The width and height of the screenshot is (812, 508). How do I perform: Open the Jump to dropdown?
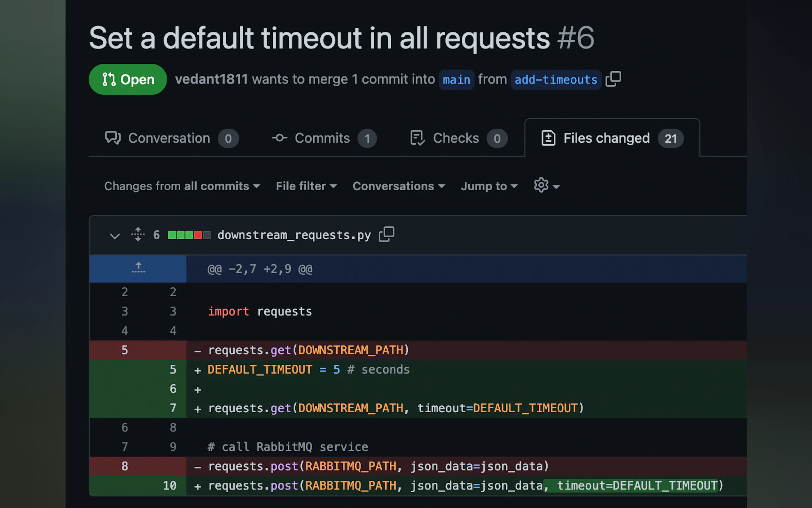tap(489, 186)
